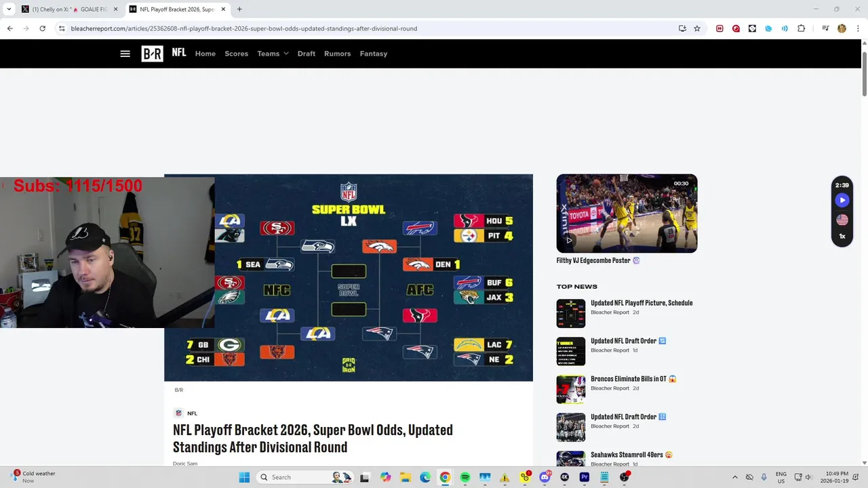Image resolution: width=868 pixels, height=488 pixels.
Task: Click the address bar URL field
Action: pyautogui.click(x=366, y=28)
